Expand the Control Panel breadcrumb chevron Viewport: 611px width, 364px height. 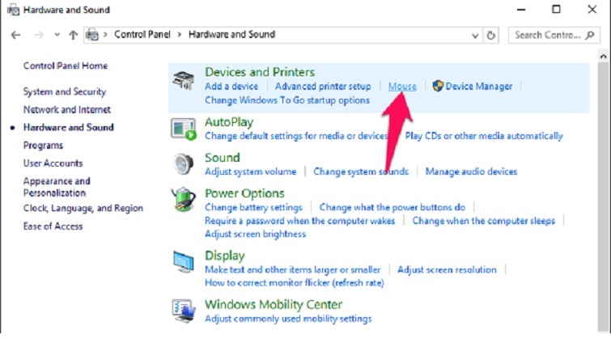click(179, 35)
